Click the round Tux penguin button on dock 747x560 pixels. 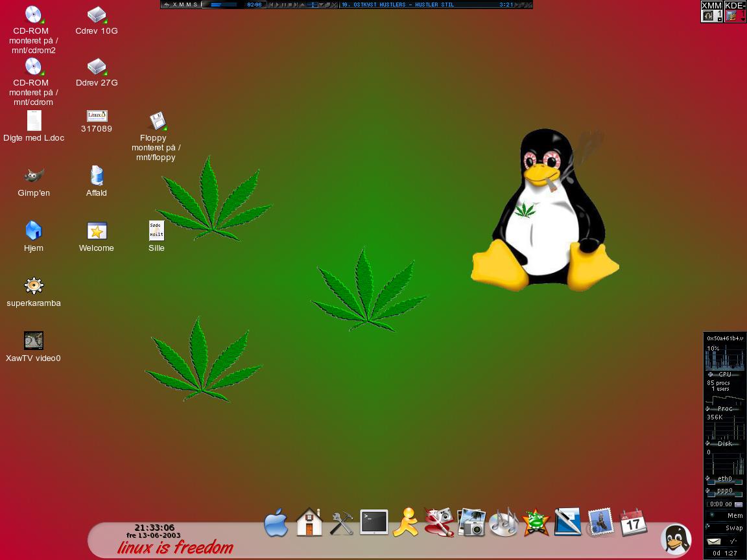676,539
